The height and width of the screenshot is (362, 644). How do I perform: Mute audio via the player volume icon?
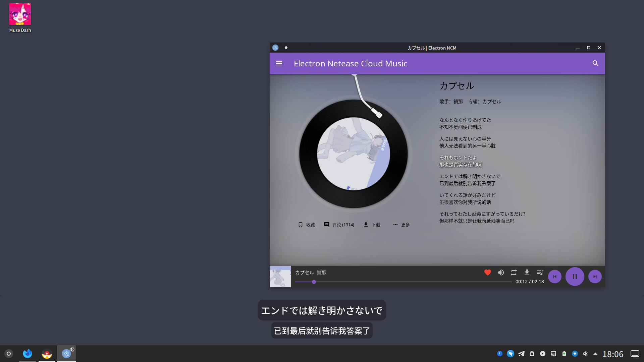[500, 273]
